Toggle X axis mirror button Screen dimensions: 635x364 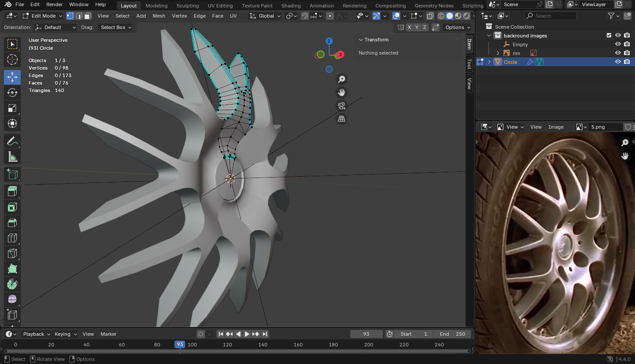tap(410, 27)
